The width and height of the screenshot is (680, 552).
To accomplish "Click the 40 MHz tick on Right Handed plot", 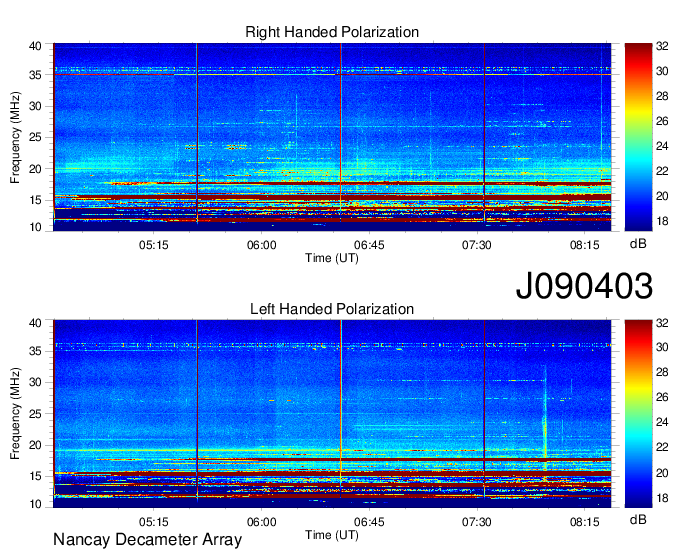I will pos(35,46).
